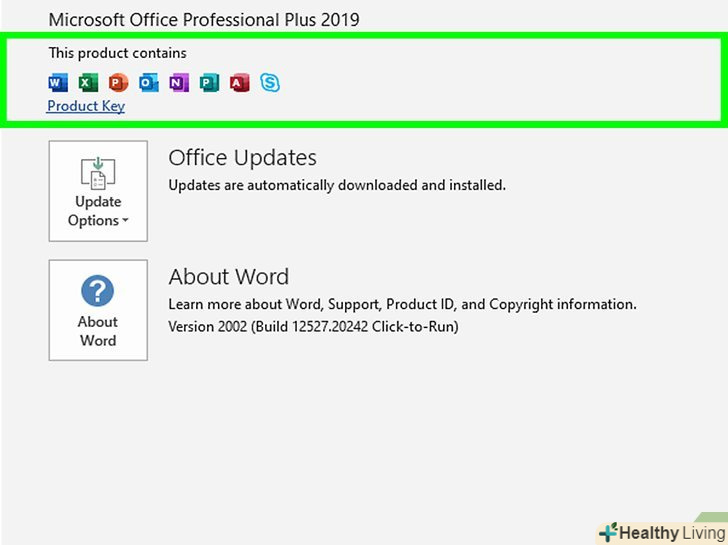This screenshot has width=728, height=545.
Task: Click 'This product contains' label
Action: point(117,53)
